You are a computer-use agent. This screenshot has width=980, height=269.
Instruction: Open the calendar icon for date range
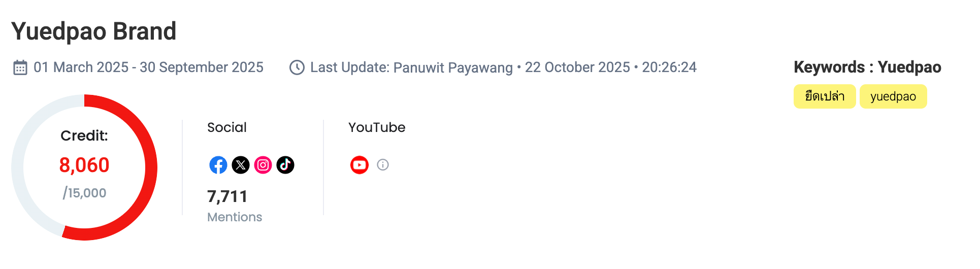click(x=20, y=68)
